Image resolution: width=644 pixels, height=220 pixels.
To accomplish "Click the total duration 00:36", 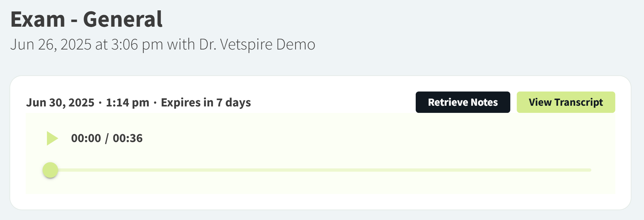I will (x=128, y=138).
